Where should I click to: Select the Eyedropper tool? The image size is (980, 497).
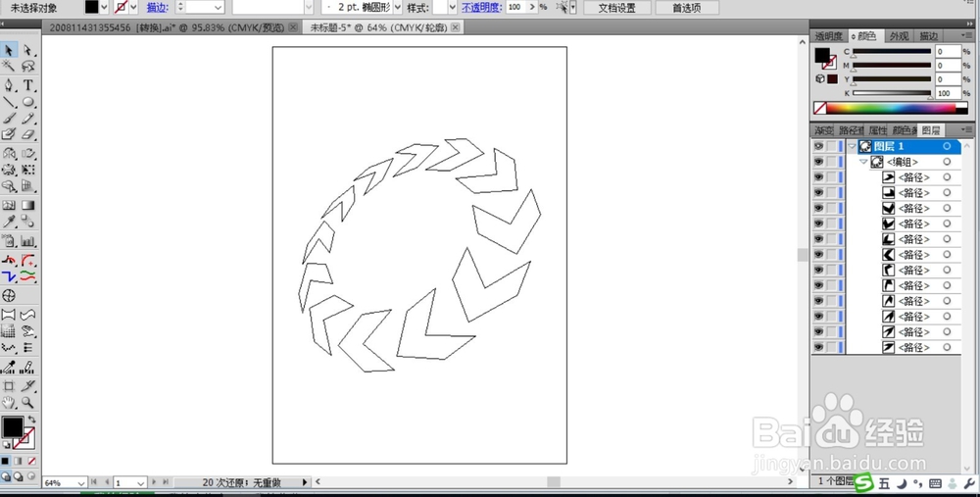pos(9,222)
